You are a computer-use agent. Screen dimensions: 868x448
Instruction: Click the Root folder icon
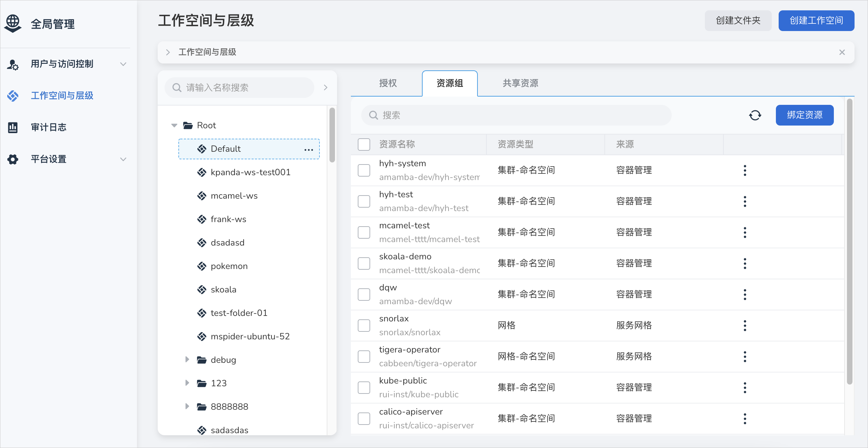coord(188,126)
